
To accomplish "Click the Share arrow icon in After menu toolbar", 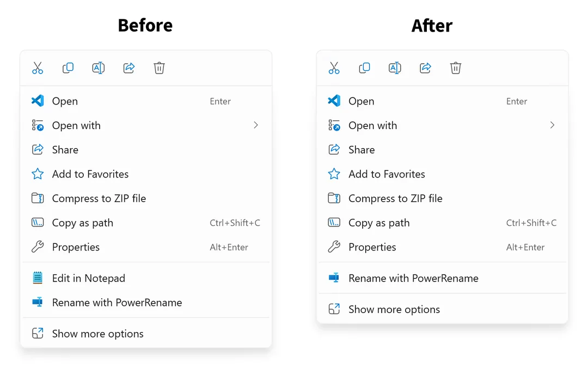I will coord(425,68).
